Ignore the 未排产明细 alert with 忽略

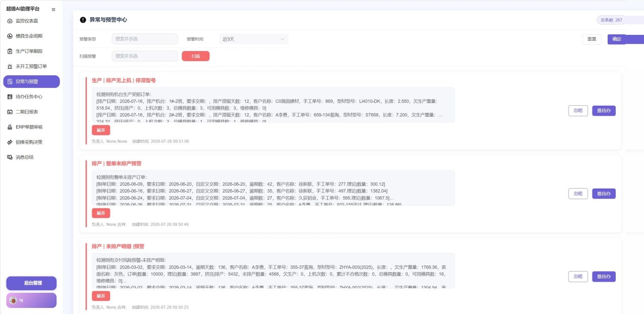click(578, 277)
